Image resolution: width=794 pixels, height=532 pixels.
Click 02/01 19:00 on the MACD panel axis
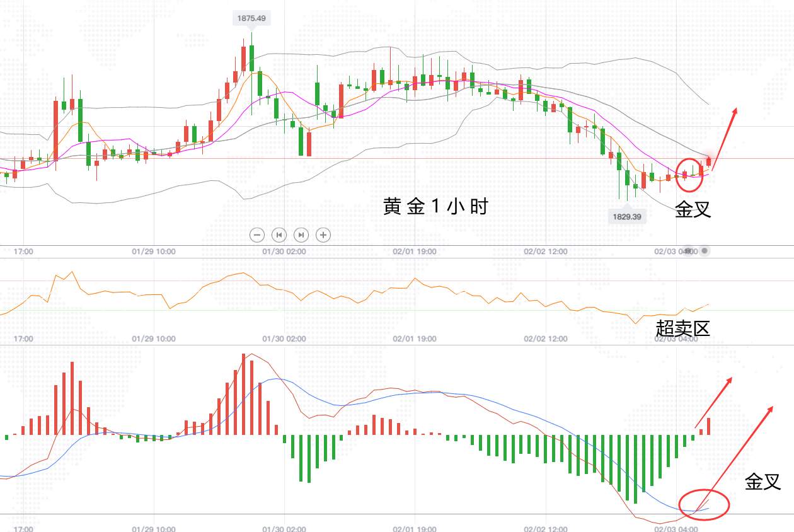pyautogui.click(x=415, y=528)
